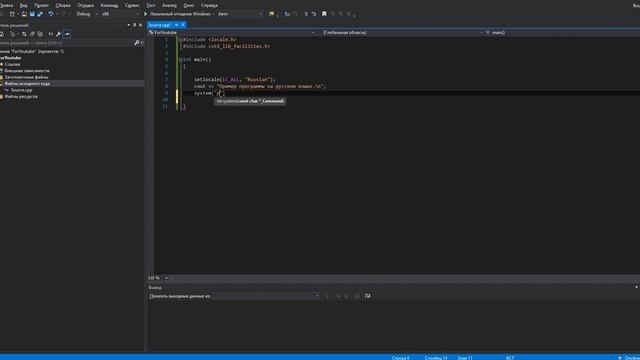The height and width of the screenshot is (360, 640).
Task: Open the Глобальная область scope dropdown
Action: point(402,32)
